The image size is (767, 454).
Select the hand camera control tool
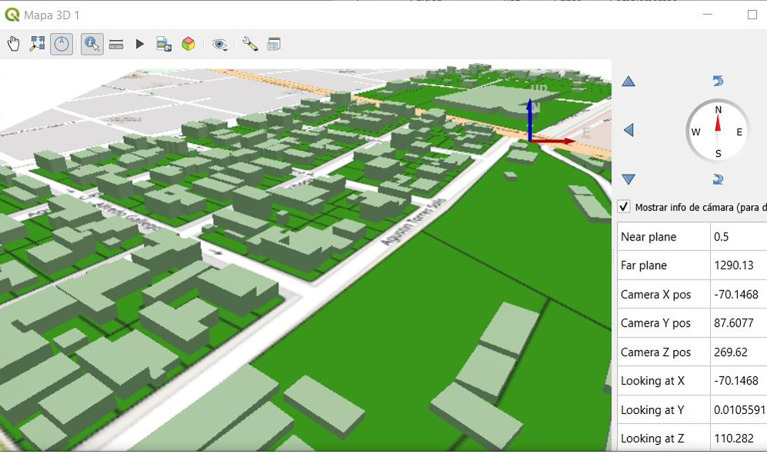click(x=14, y=44)
